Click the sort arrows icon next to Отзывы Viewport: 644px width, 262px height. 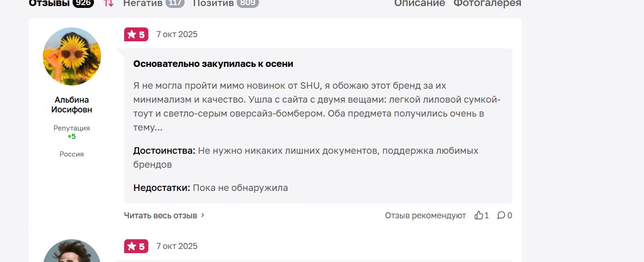click(x=108, y=3)
